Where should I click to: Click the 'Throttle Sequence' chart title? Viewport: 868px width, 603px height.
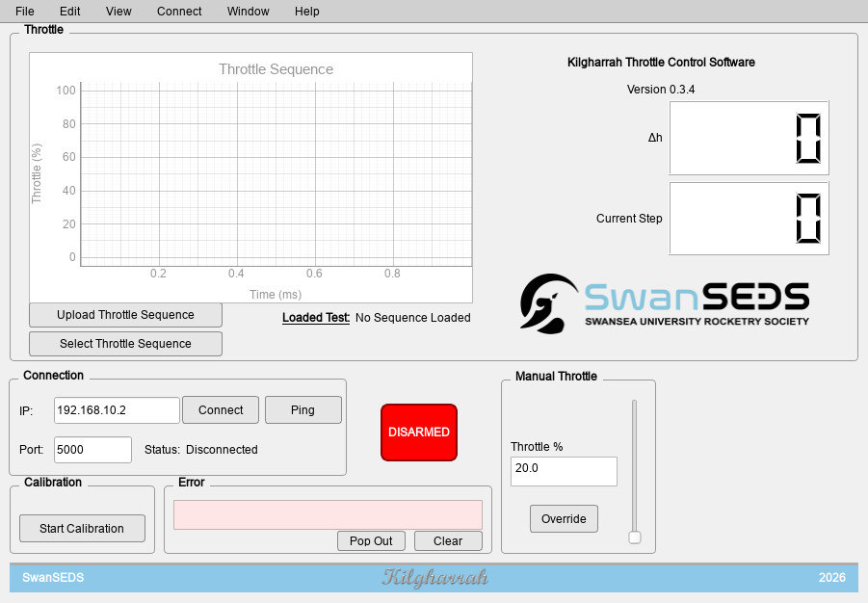[276, 69]
